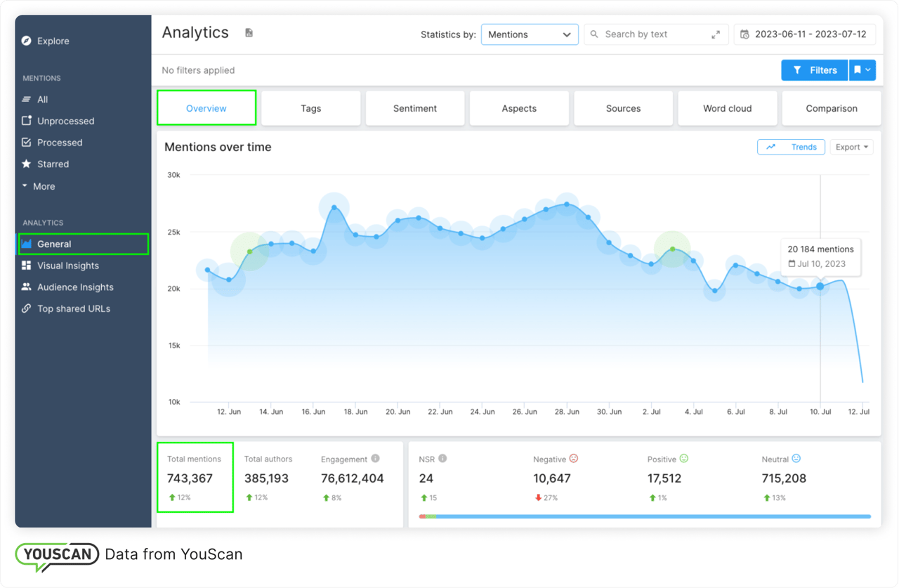Open Visual Insights from sidebar
The height and width of the screenshot is (588, 899).
pos(67,266)
